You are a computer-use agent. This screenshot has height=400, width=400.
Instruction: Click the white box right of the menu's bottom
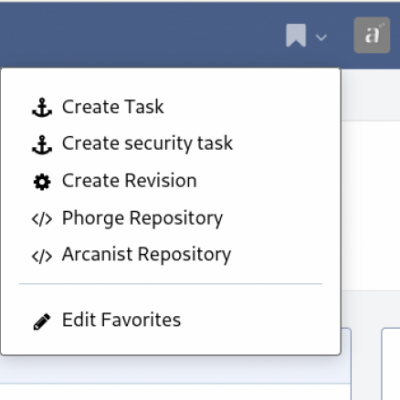click(391, 363)
